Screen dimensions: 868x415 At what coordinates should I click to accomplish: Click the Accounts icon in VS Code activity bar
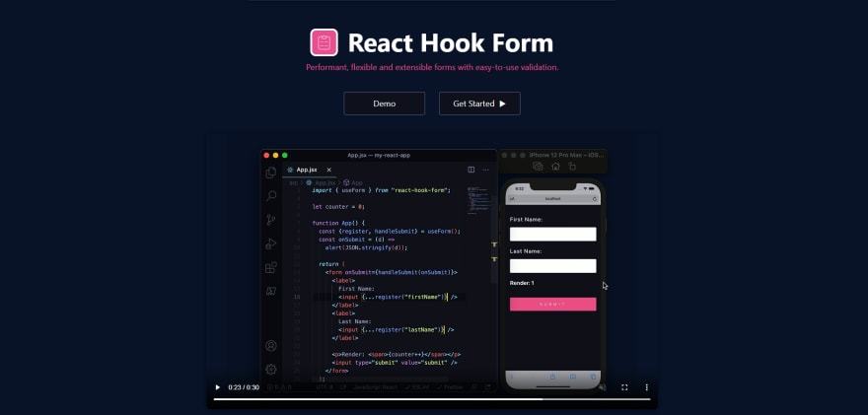pos(270,346)
